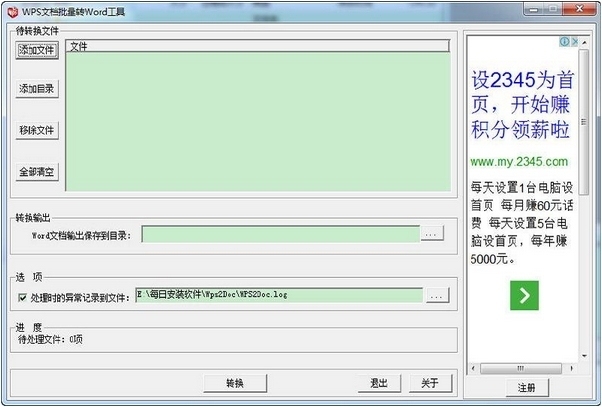Click the 全部清空 button
602x407 pixels.
tap(37, 171)
